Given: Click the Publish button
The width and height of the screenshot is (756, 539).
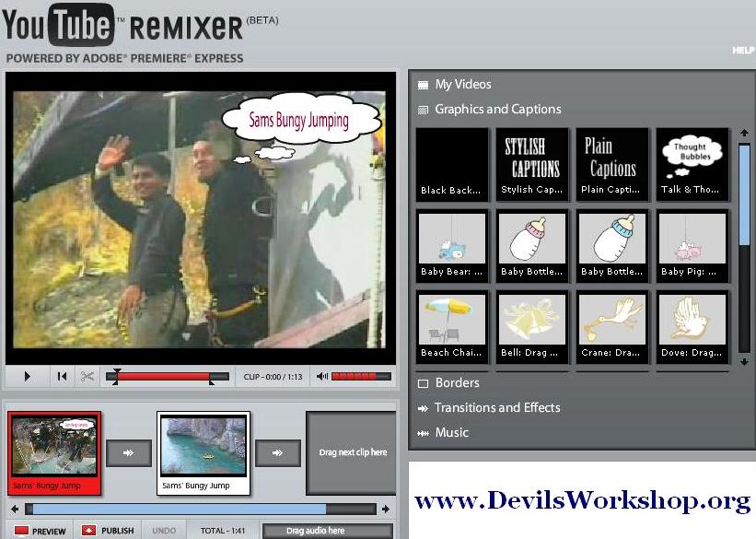Looking at the screenshot, I should point(108,531).
